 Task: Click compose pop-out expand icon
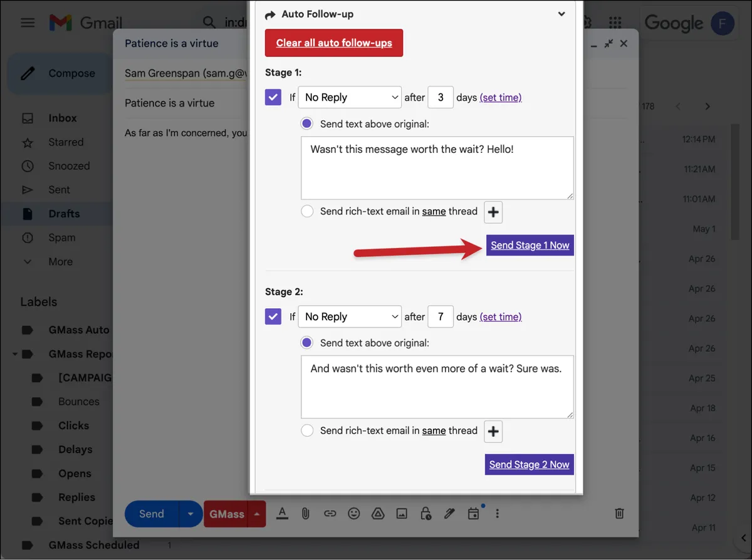tap(608, 43)
